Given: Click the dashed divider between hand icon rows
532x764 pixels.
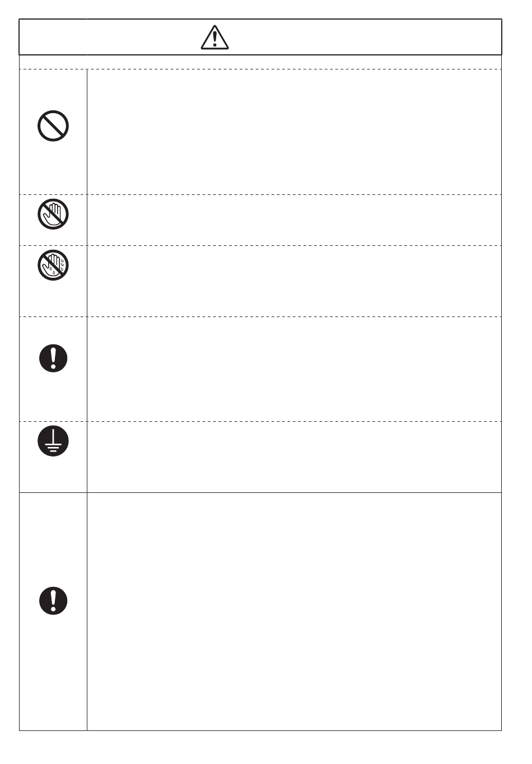Looking at the screenshot, I should pyautogui.click(x=294, y=245).
